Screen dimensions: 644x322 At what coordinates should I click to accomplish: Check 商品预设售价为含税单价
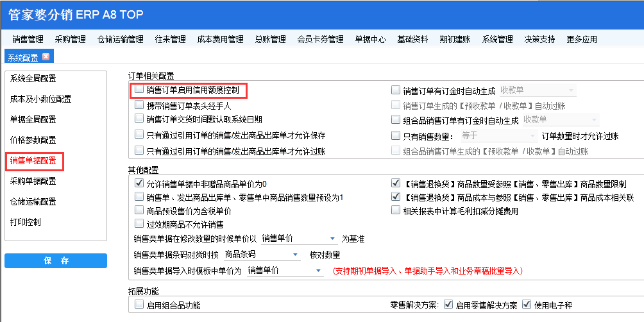140,210
